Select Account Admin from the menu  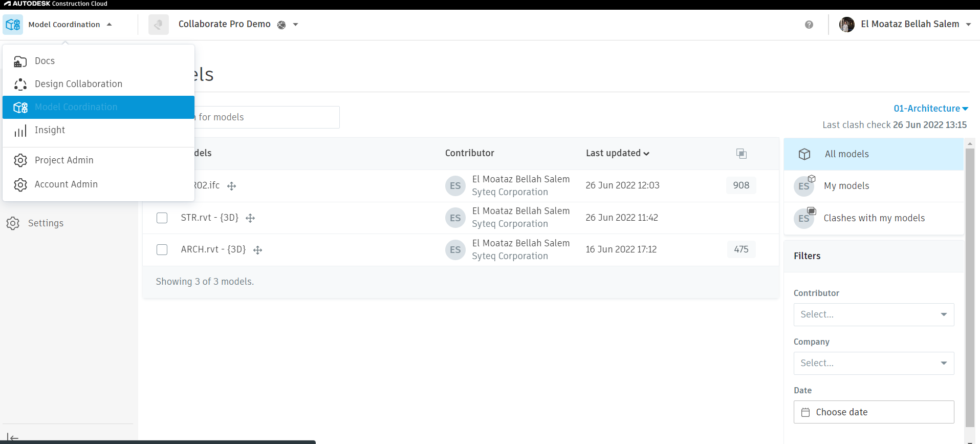click(x=98, y=184)
